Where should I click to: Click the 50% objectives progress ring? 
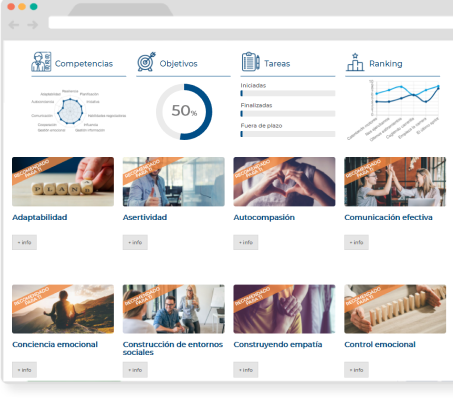click(184, 112)
